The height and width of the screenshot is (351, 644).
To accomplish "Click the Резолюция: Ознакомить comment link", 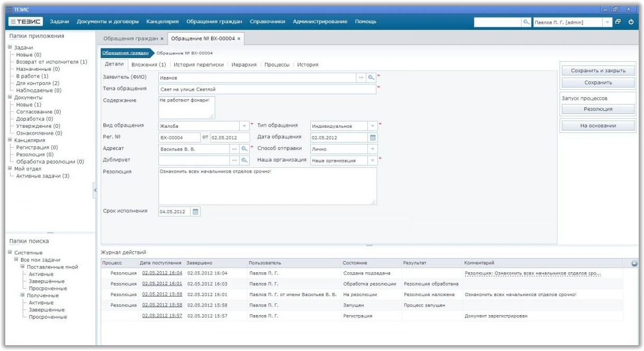I will (x=533, y=273).
